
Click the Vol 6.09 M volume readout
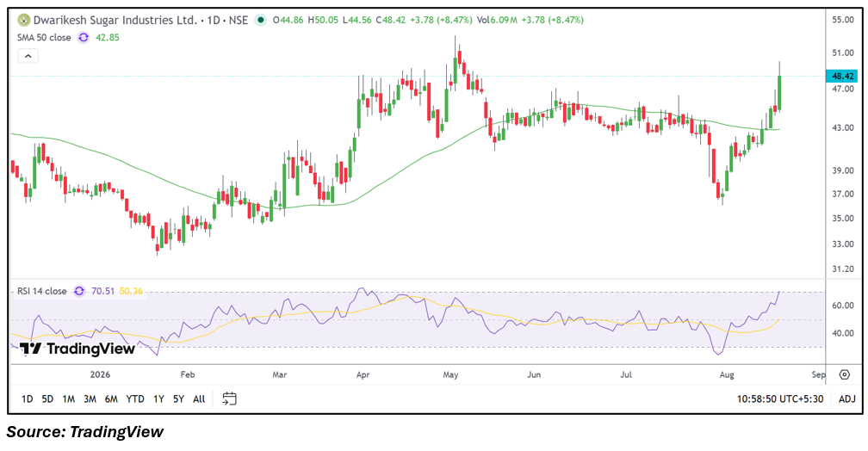point(497,20)
